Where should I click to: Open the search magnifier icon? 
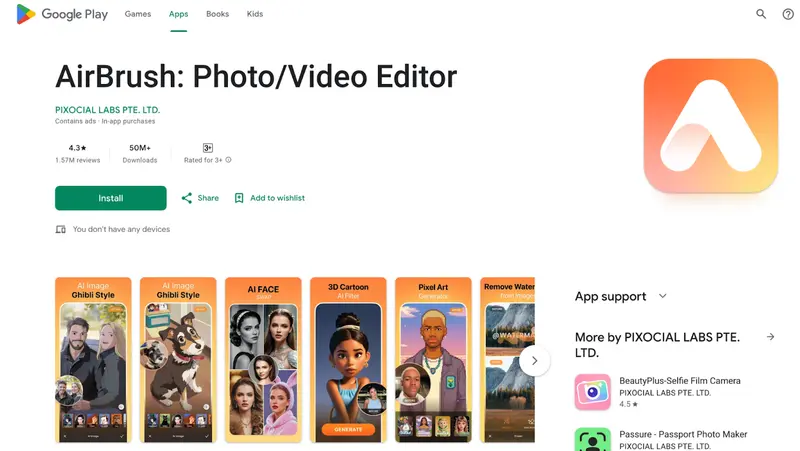pyautogui.click(x=761, y=14)
